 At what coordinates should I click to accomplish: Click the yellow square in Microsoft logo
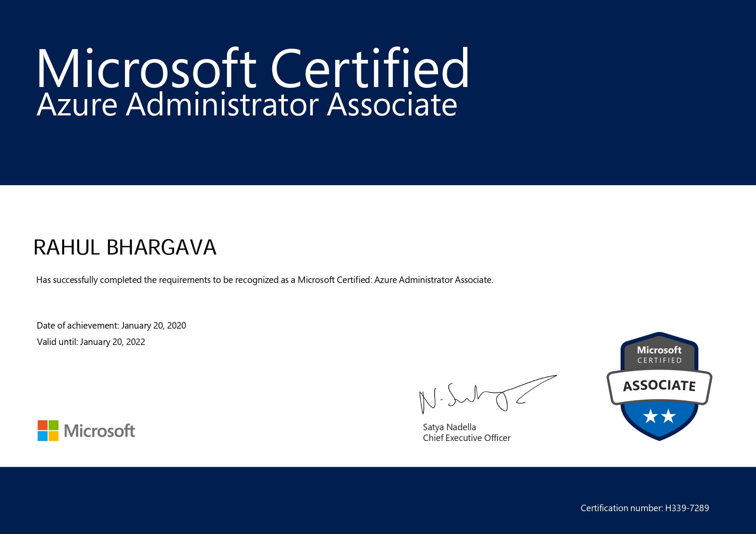click(53, 436)
